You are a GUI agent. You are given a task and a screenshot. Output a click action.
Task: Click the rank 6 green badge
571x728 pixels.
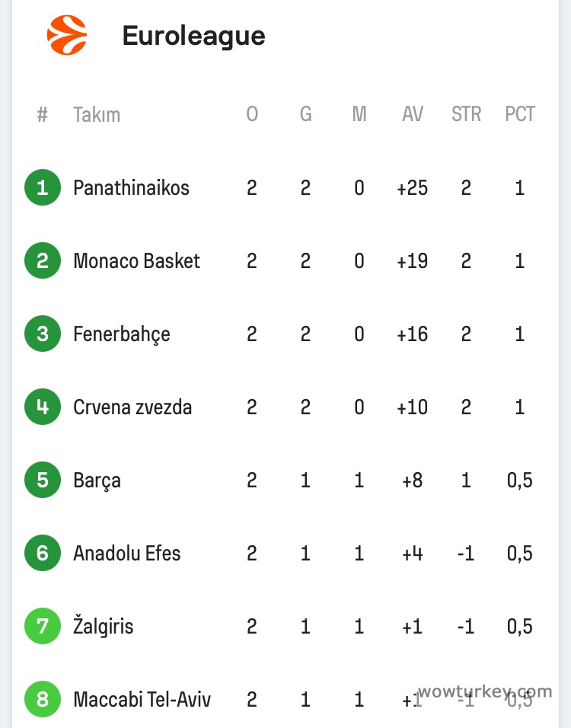coord(43,553)
